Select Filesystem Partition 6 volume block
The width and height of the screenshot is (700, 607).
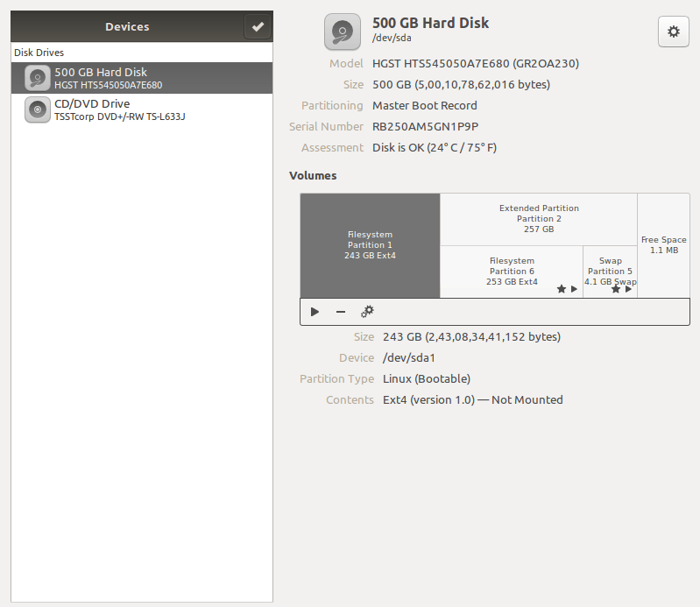pos(511,265)
